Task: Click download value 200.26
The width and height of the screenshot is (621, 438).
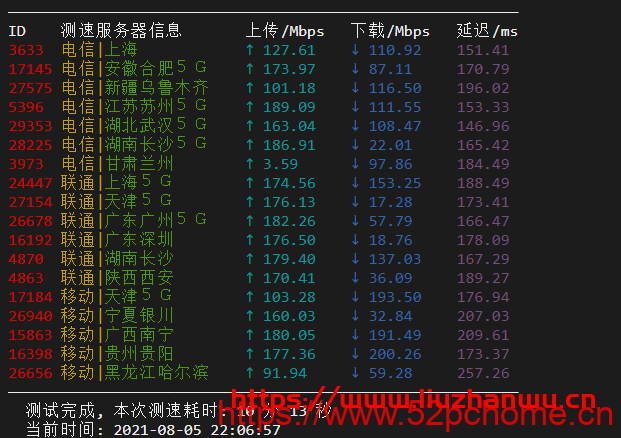Action: click(395, 354)
